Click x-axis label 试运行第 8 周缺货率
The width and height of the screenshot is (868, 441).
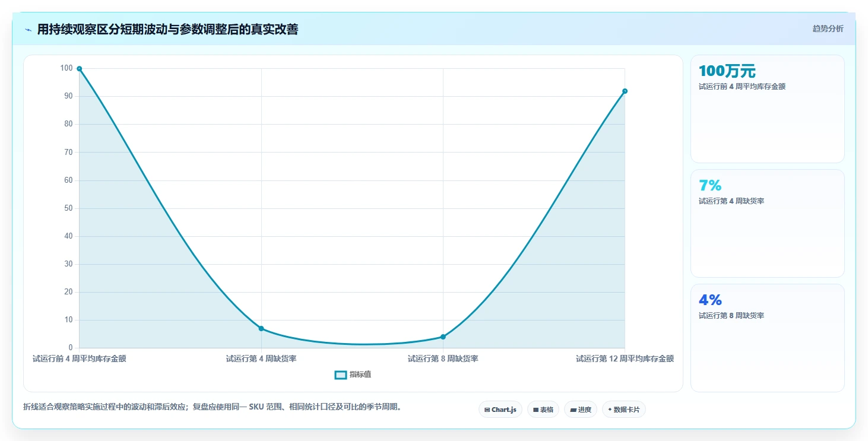point(443,358)
